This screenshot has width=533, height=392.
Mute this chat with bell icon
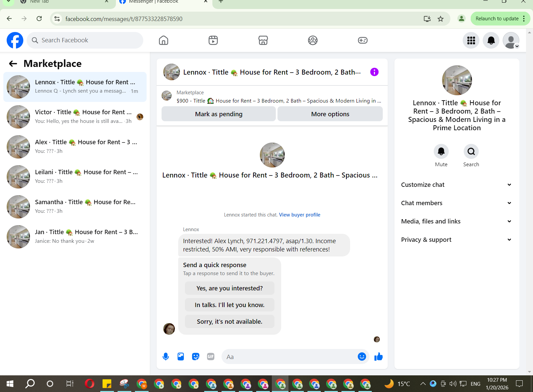coord(441,152)
